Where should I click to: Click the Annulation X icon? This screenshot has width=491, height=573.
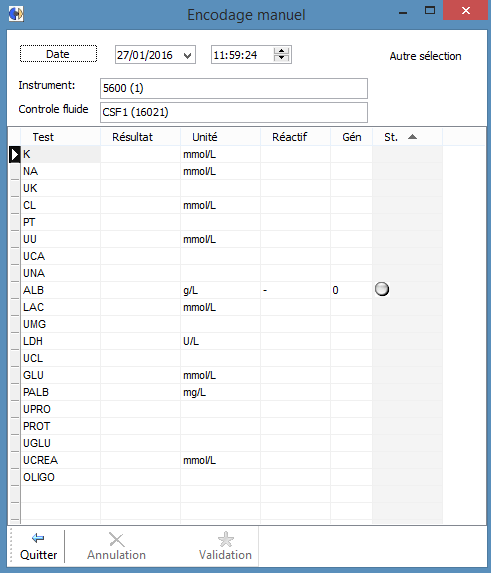coord(117,539)
